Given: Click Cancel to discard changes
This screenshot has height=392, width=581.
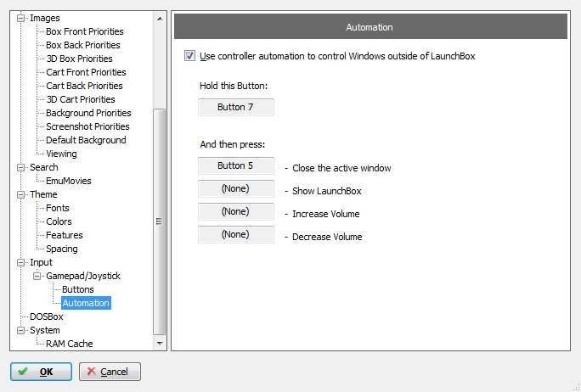Looking at the screenshot, I should (x=110, y=372).
